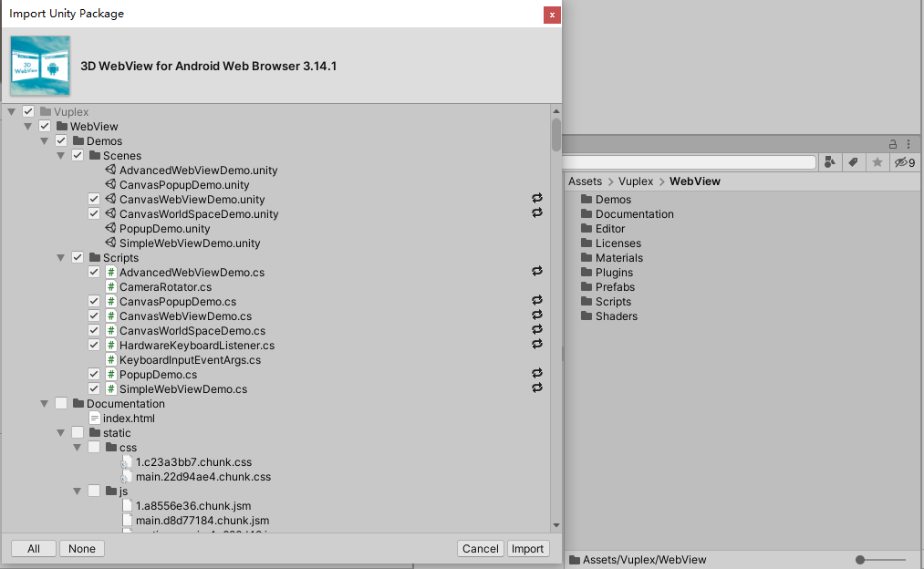924x569 pixels.
Task: Uncheck the WebView folder checkbox
Action: pyautogui.click(x=45, y=126)
